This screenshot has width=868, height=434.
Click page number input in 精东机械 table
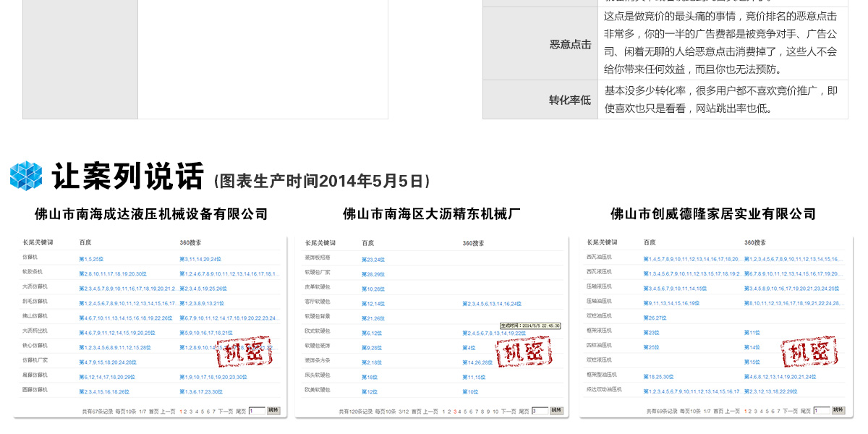pyautogui.click(x=540, y=411)
